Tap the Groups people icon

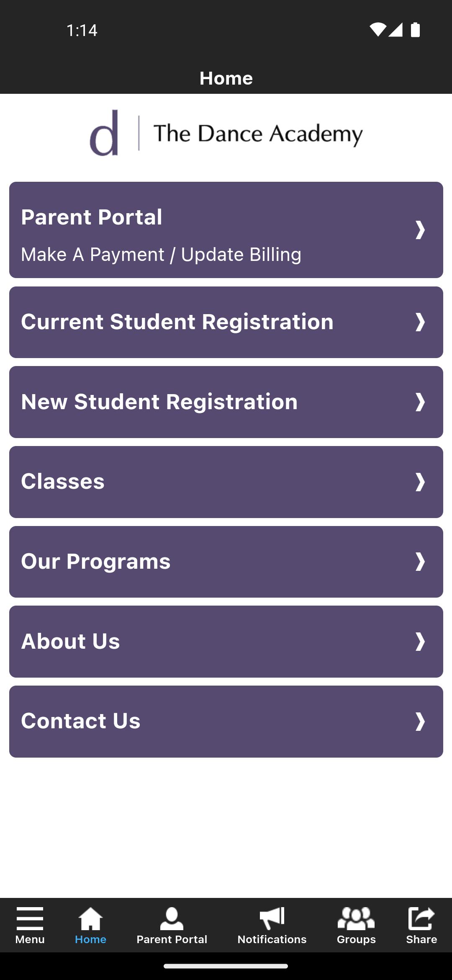tap(356, 919)
